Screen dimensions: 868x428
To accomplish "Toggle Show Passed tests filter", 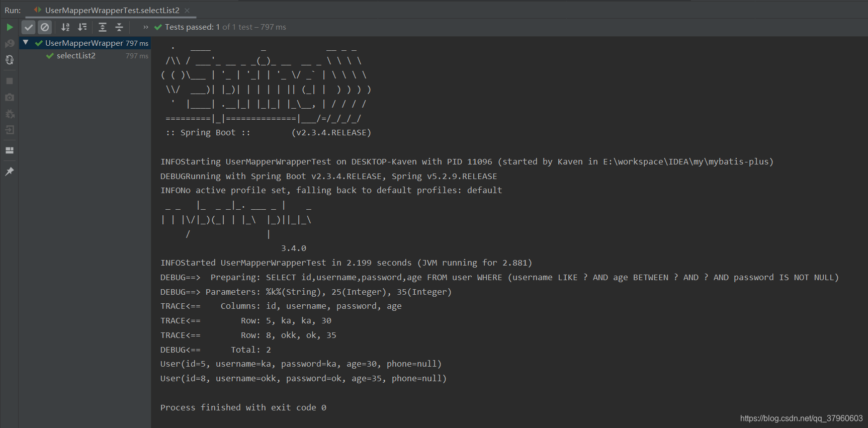I will click(x=29, y=27).
